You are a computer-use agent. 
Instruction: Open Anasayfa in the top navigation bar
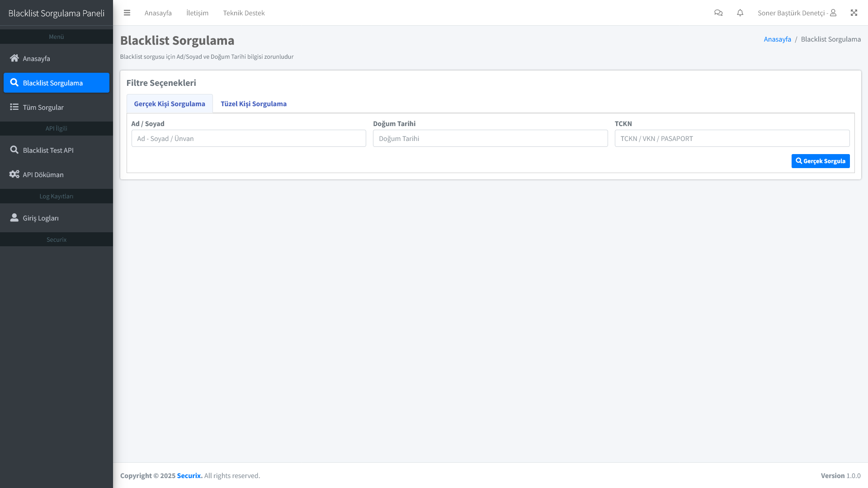[158, 13]
